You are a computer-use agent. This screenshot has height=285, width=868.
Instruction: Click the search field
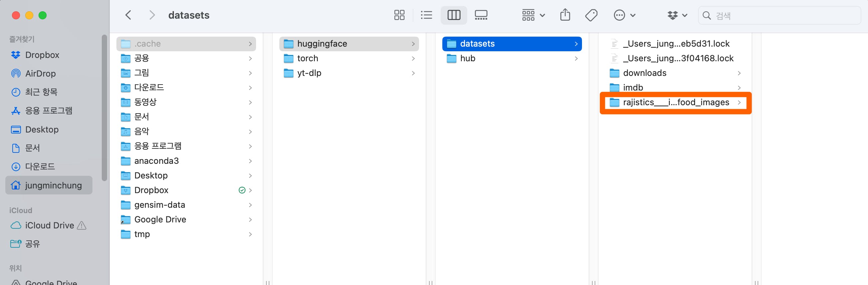coord(782,16)
